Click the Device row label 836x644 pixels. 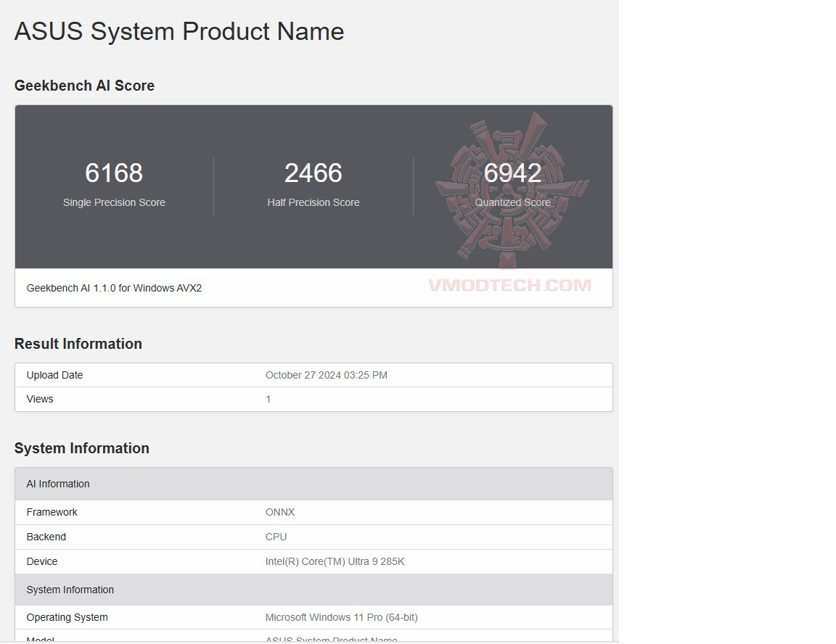42,561
